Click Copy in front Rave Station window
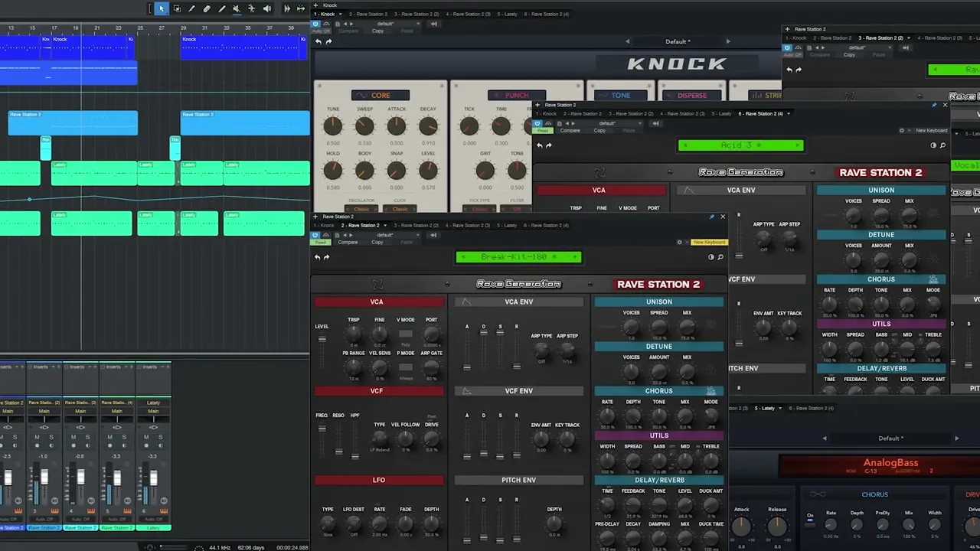 point(377,242)
